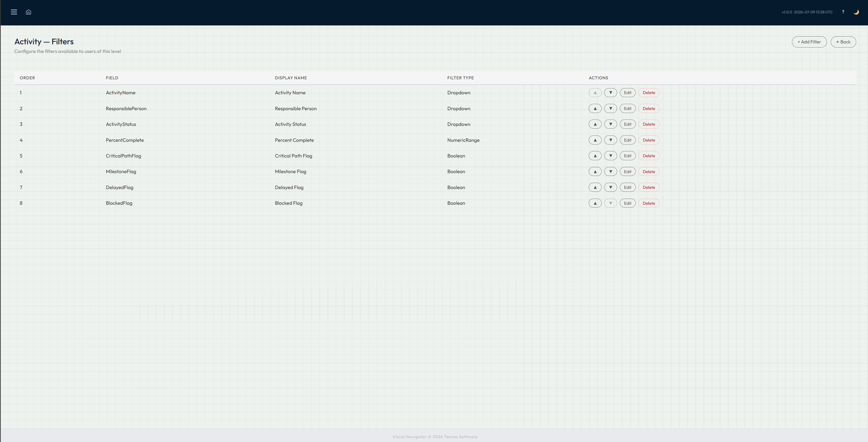The height and width of the screenshot is (442, 868).
Task: Select the MilestoneFlag field cell
Action: point(121,172)
